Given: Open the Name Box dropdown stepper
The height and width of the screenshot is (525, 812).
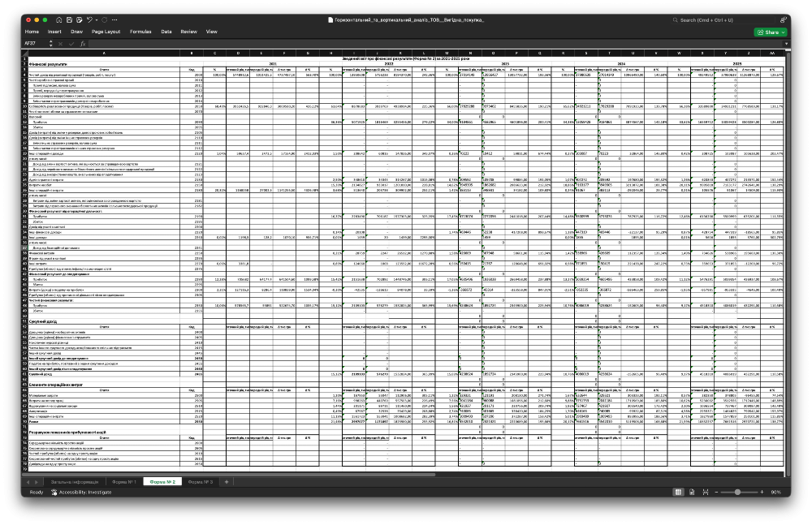Looking at the screenshot, I should 50,44.
